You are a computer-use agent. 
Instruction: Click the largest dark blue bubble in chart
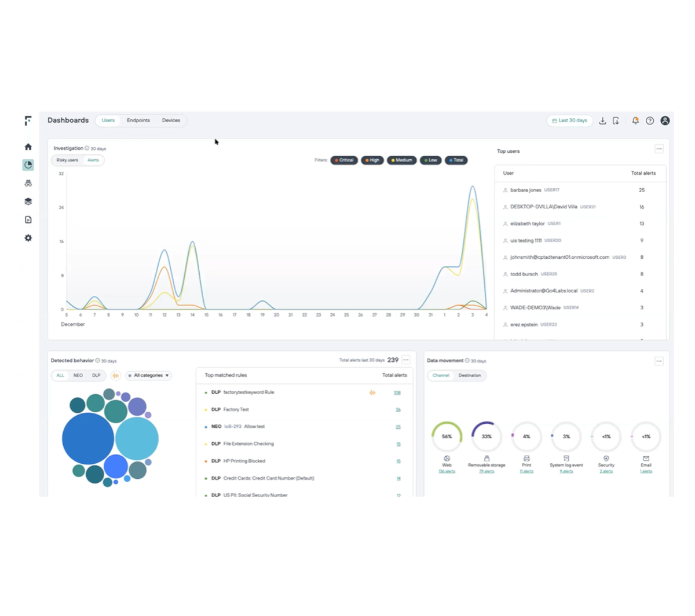(x=88, y=438)
